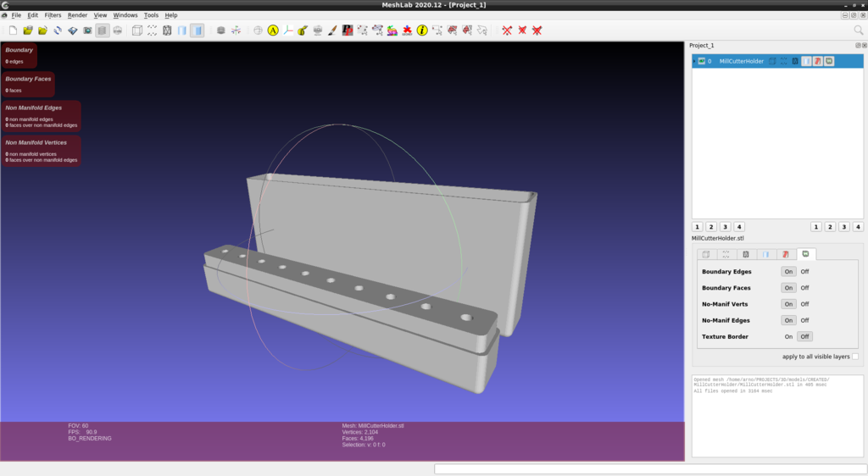Create a new empty project
This screenshot has height=476, width=868.
pyautogui.click(x=13, y=30)
